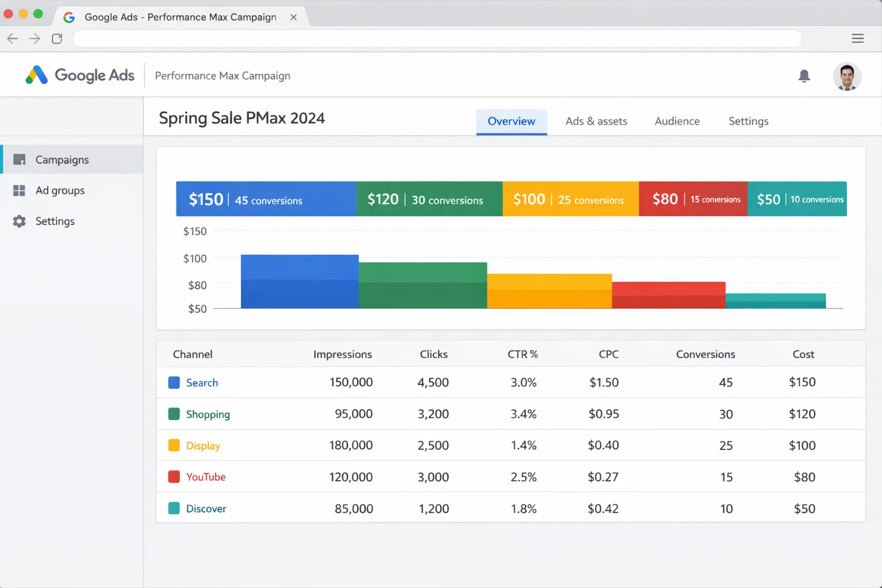Click the green swatch beside Shopping
This screenshot has height=588, width=882.
tap(173, 413)
